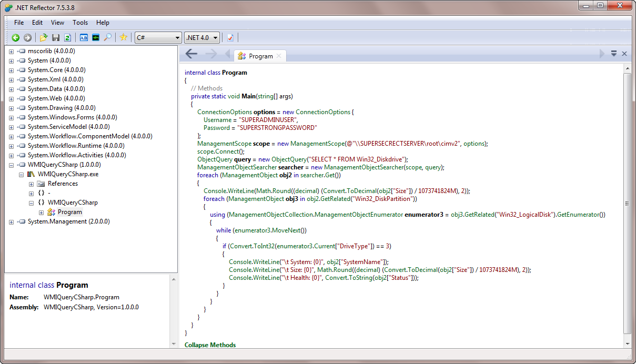Click the References folder icon

click(x=41, y=184)
